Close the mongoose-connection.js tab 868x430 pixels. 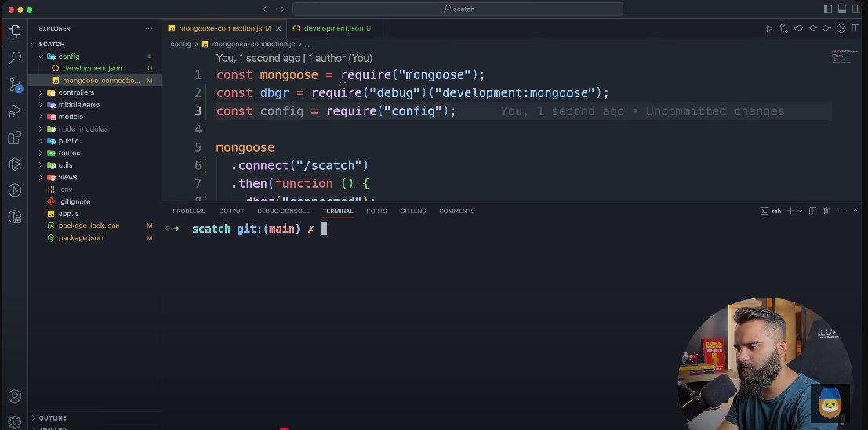pyautogui.click(x=278, y=28)
